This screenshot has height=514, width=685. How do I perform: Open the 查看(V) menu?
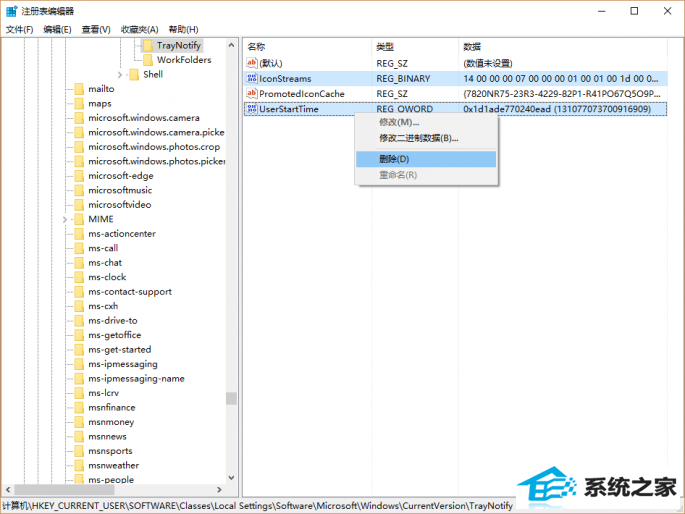tap(96, 29)
